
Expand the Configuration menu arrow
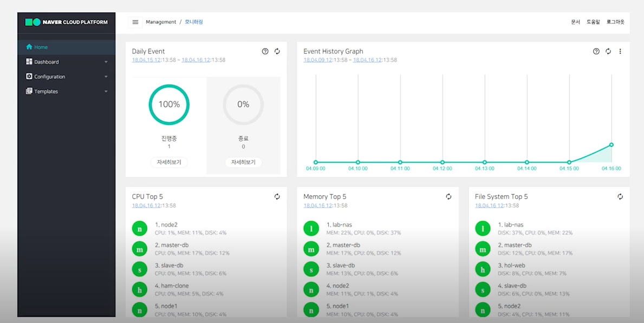(x=106, y=77)
